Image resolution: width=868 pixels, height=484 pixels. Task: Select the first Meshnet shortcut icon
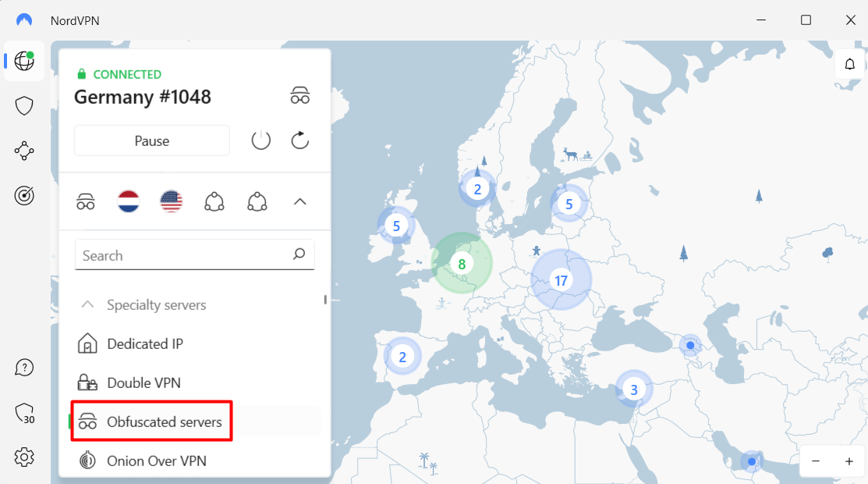point(214,202)
